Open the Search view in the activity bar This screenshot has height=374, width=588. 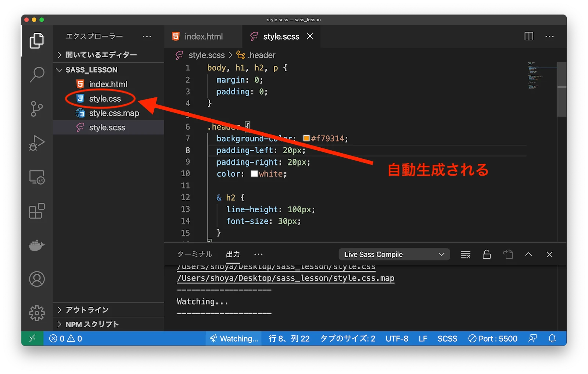pos(36,74)
